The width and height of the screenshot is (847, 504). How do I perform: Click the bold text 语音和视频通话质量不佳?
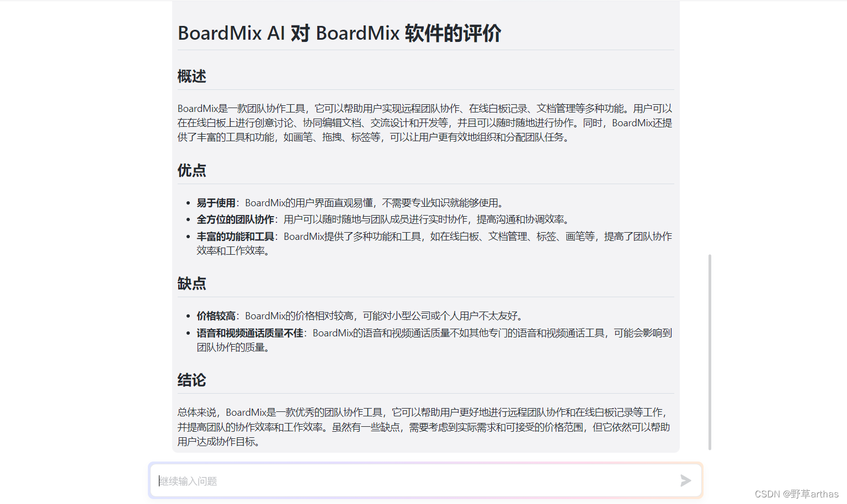(250, 333)
